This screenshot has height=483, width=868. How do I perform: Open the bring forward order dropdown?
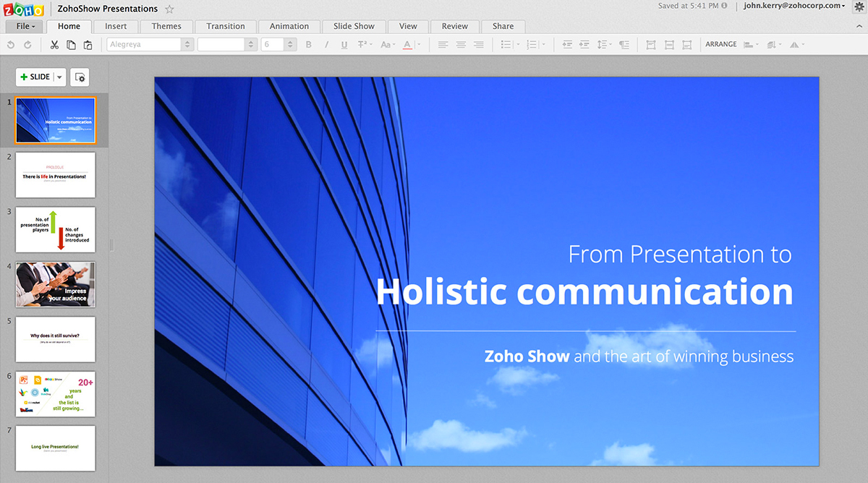tap(774, 45)
